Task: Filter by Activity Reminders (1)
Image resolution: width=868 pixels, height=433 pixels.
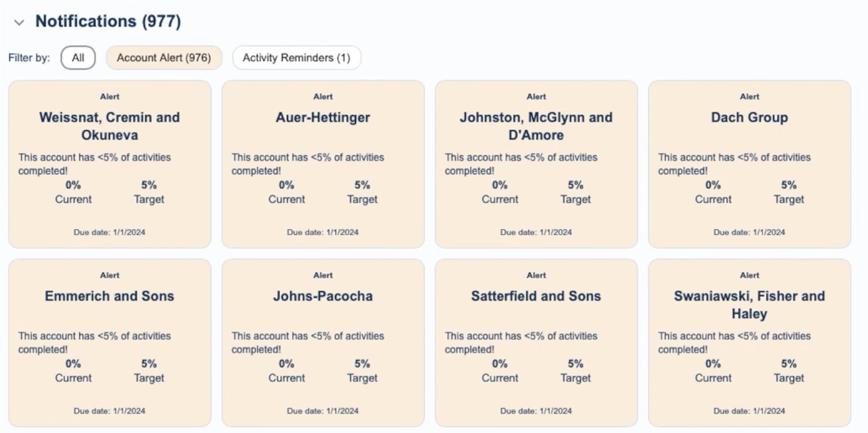Action: coord(296,58)
